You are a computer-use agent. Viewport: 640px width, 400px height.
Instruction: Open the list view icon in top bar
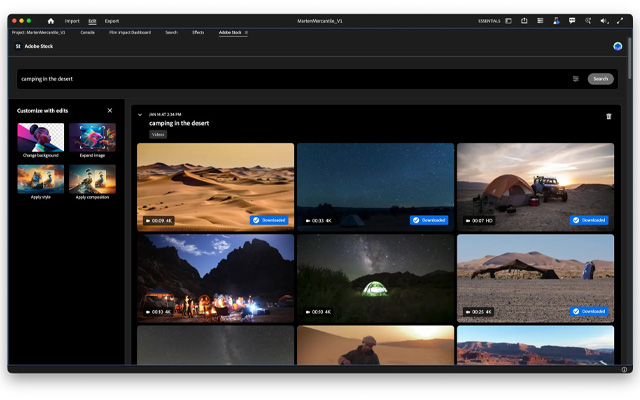coord(540,20)
